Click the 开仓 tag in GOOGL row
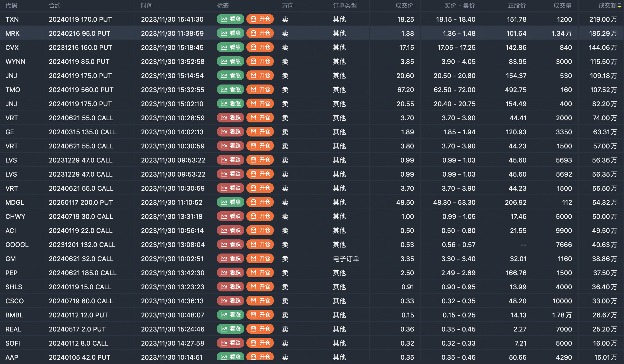This screenshot has width=624, height=364. tap(260, 245)
